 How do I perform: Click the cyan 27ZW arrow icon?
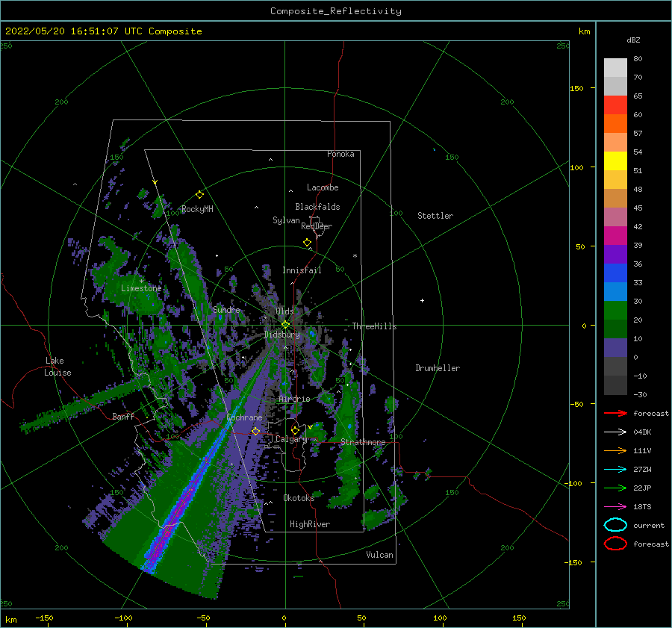[615, 470]
